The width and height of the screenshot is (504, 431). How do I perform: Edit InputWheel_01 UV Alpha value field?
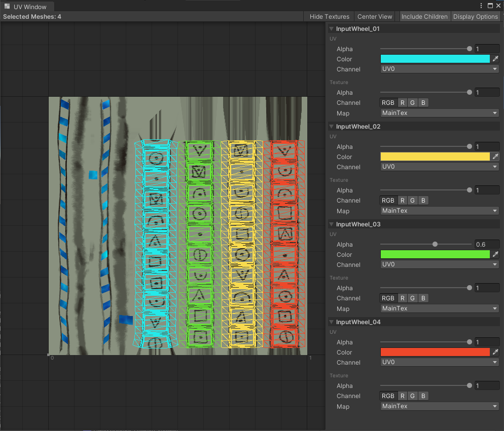click(487, 49)
